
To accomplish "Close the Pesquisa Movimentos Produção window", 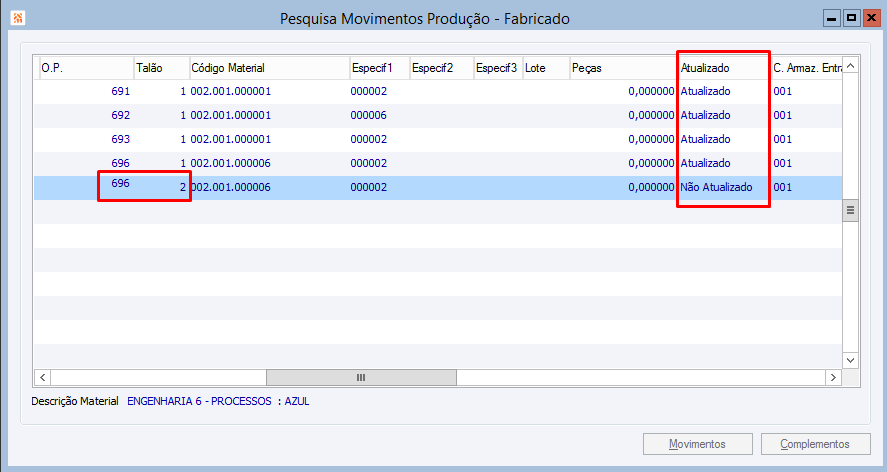I will [x=871, y=18].
